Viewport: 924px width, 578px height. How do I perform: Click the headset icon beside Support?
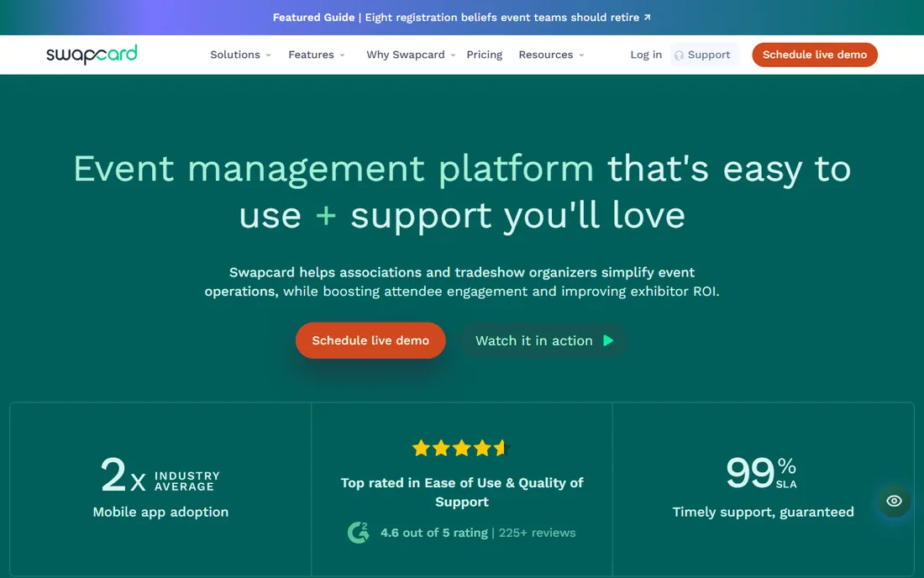point(679,55)
